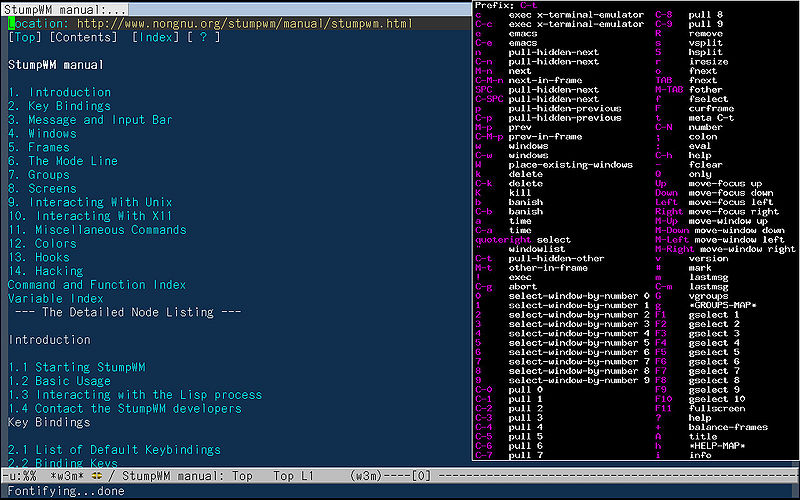The width and height of the screenshot is (800, 500).
Task: Open chapter 14. Hacking
Action: click(46, 271)
